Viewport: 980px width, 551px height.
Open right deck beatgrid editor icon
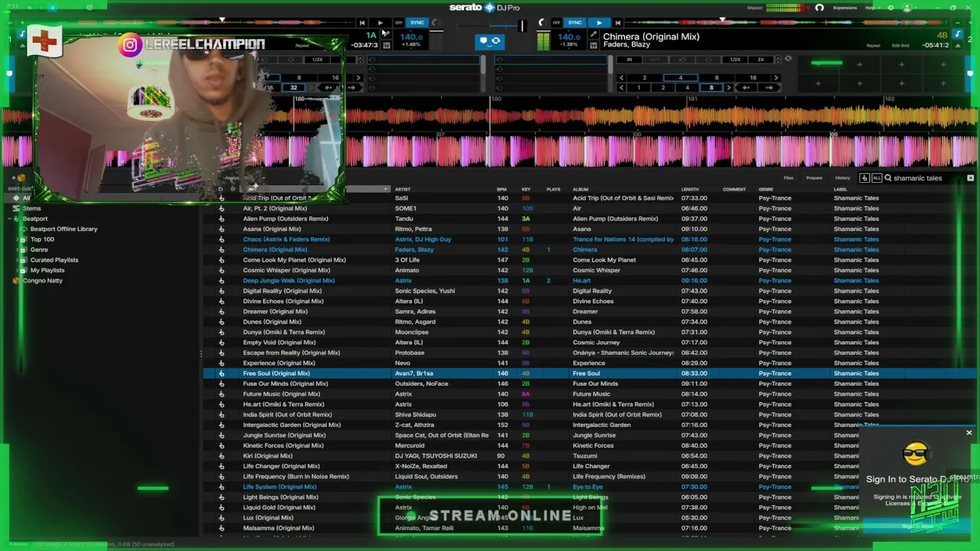tap(593, 45)
